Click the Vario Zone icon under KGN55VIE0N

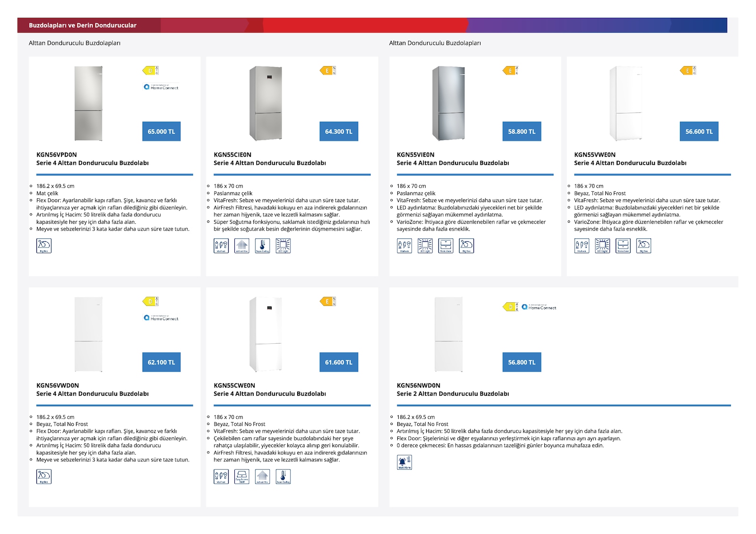coord(446,246)
